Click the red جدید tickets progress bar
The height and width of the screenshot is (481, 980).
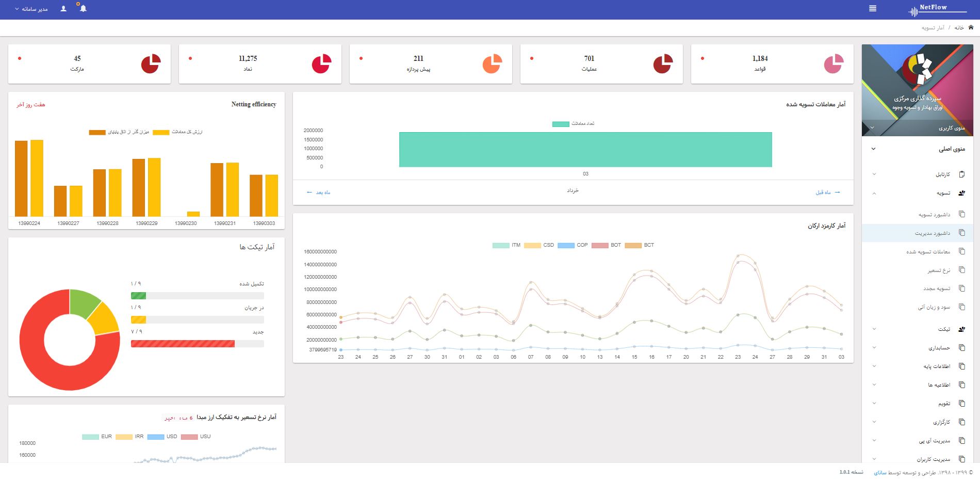pyautogui.click(x=183, y=344)
